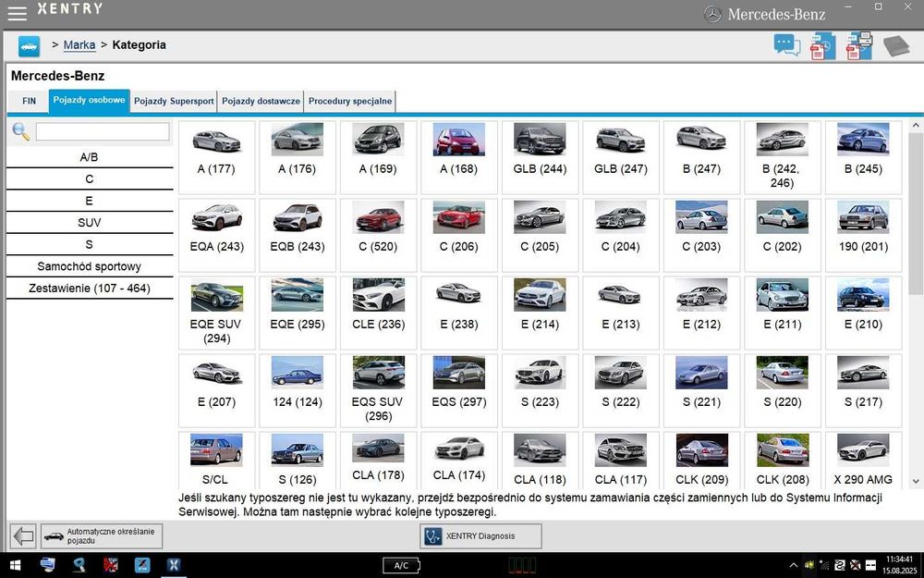
Task: Open the hamburger menu next to XENTRY
Action: [x=17, y=13]
